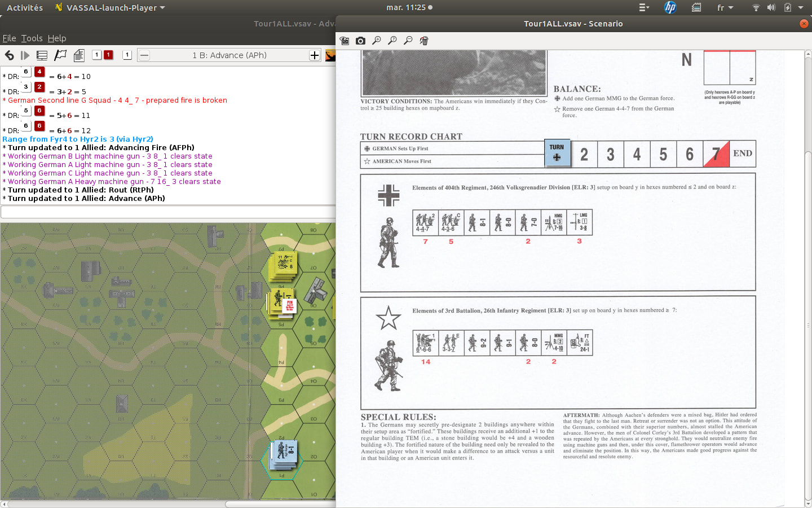
Task: Click turn 5 box on Turn Record Chart
Action: pyautogui.click(x=664, y=154)
